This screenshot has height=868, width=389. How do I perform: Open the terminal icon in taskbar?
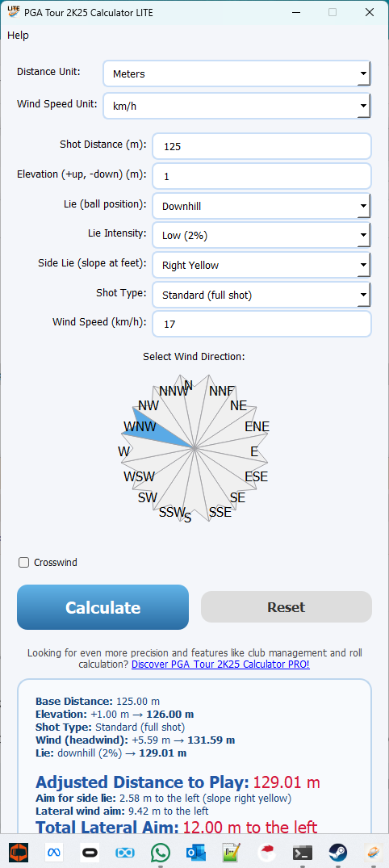coord(303,852)
